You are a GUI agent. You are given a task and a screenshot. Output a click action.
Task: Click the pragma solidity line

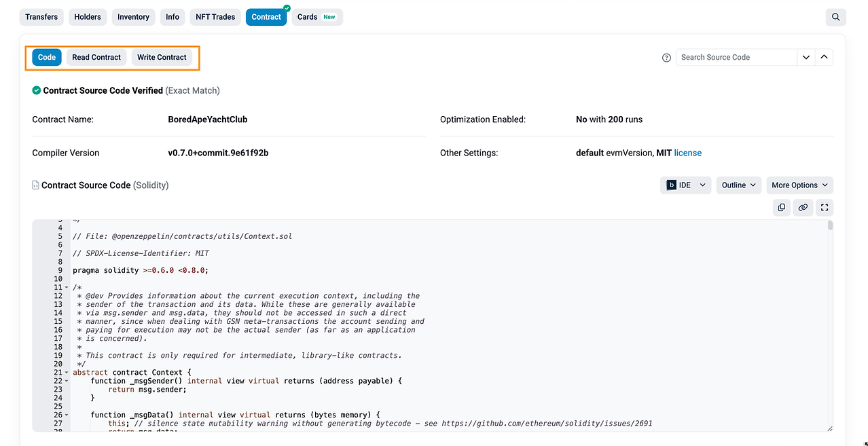click(x=141, y=270)
